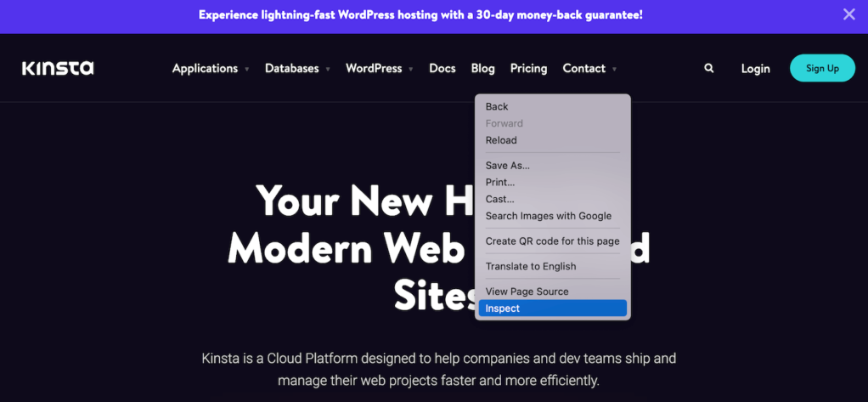This screenshot has width=868, height=402.
Task: Choose Back from context menu
Action: click(x=497, y=106)
